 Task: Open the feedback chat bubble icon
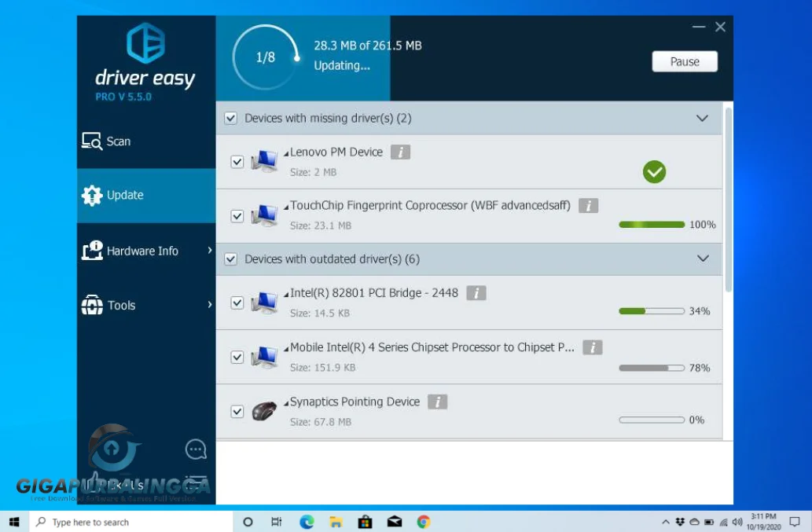click(196, 449)
